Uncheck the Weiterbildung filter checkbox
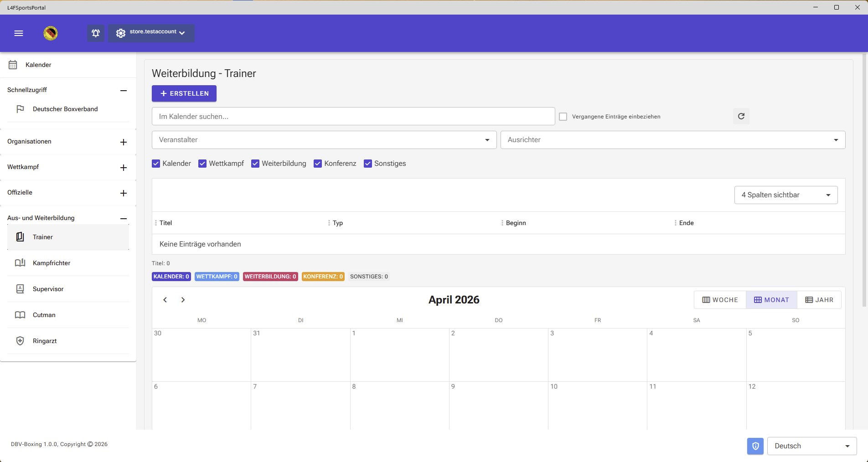Image resolution: width=868 pixels, height=462 pixels. (x=255, y=164)
